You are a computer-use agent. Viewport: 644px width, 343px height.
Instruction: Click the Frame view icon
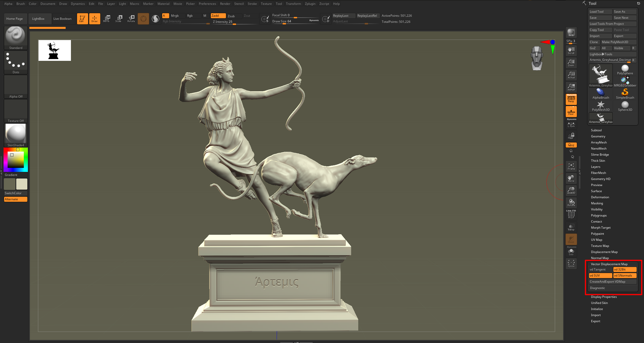point(571,166)
